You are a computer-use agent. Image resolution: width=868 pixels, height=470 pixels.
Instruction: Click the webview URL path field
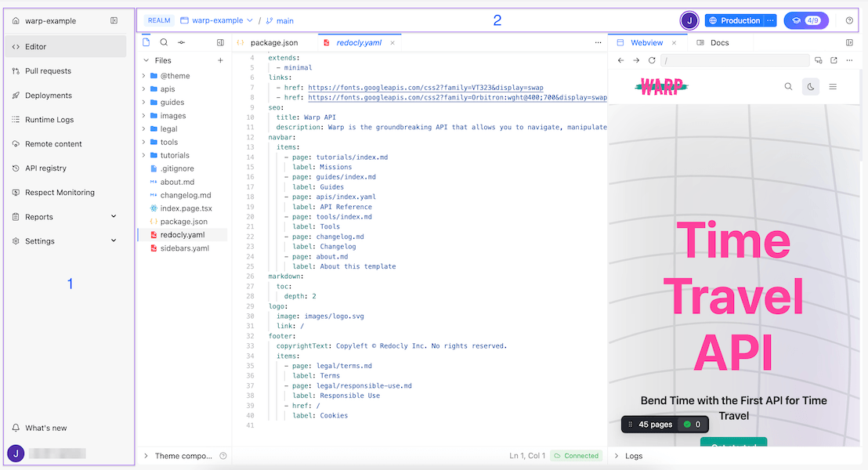[735, 60]
